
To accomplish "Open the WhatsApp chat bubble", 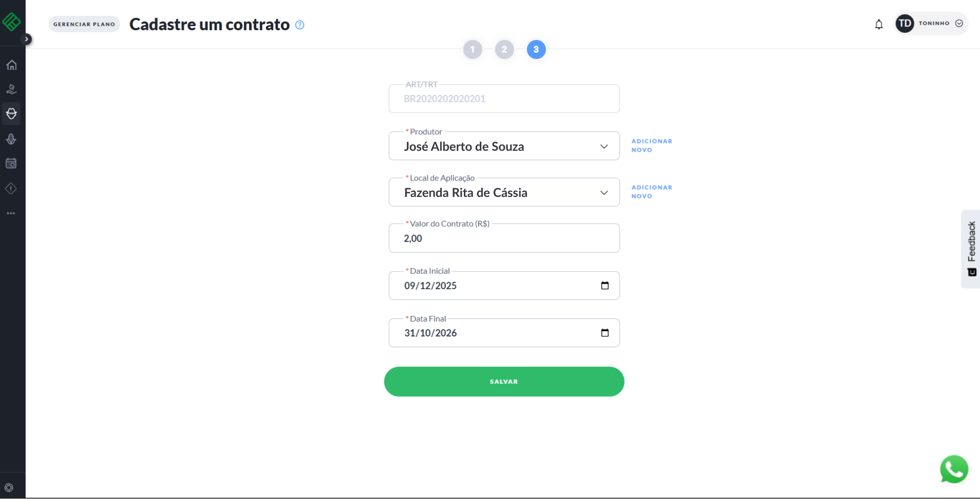I will pyautogui.click(x=953, y=469).
